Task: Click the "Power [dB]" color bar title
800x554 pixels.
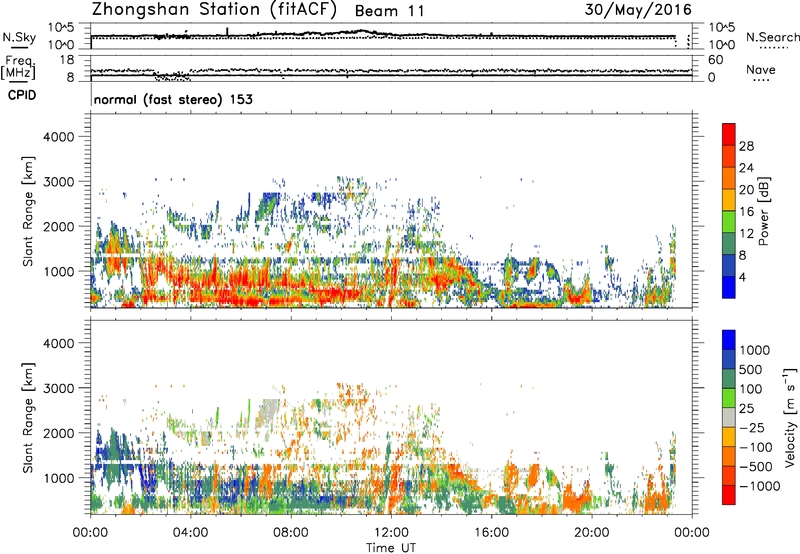Action: point(764,211)
